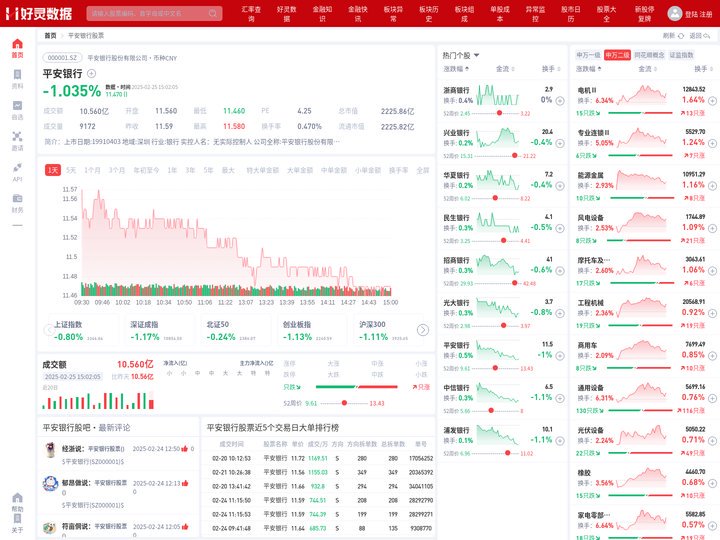Switch to 证监指数 sector tab

(x=681, y=55)
